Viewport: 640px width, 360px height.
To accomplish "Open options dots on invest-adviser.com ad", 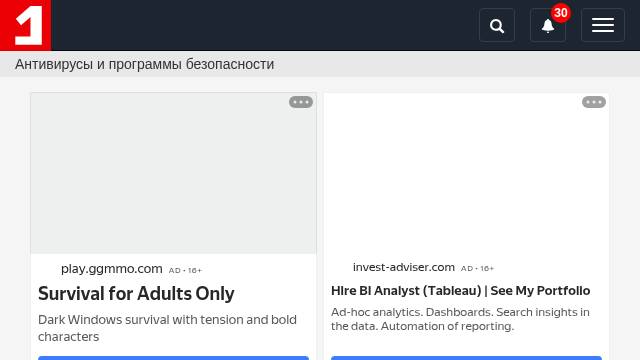I will point(593,102).
